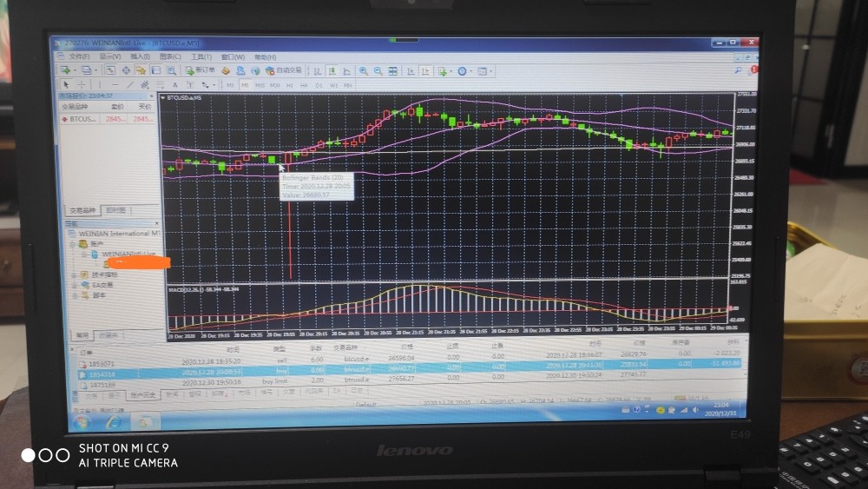Toggle the Navigator star-folder icon

click(141, 70)
